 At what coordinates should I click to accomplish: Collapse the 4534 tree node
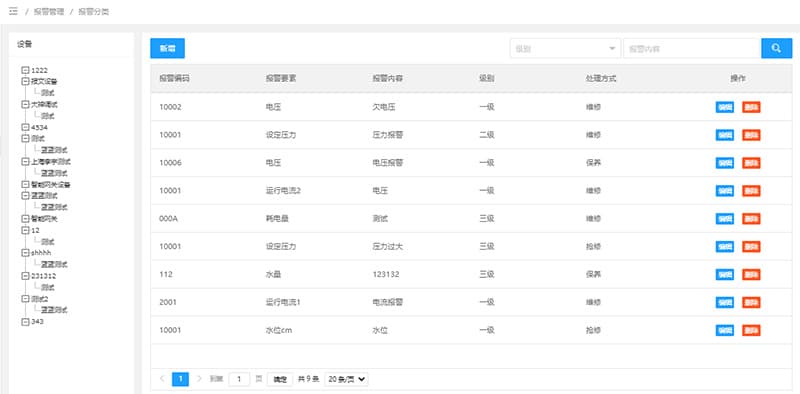click(x=25, y=127)
